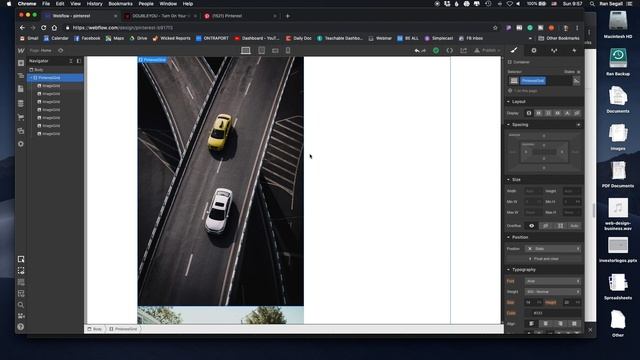
Task: Open the Add Elements panel
Action: coord(21,63)
